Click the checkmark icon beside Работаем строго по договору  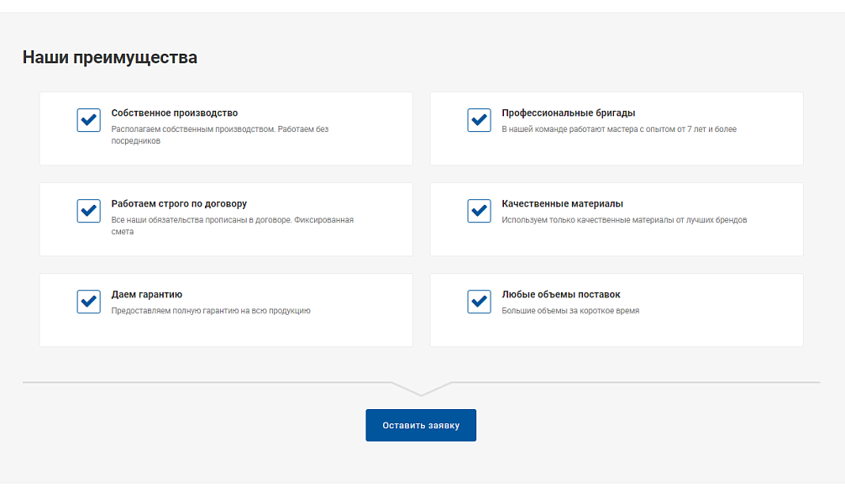point(88,211)
